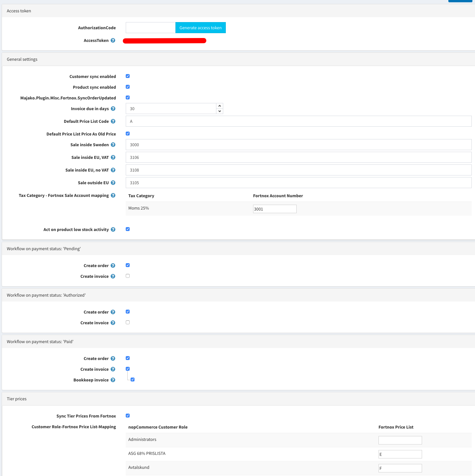Edit the Sale inside EU, VAT field
This screenshot has width=475, height=476.
click(299, 157)
